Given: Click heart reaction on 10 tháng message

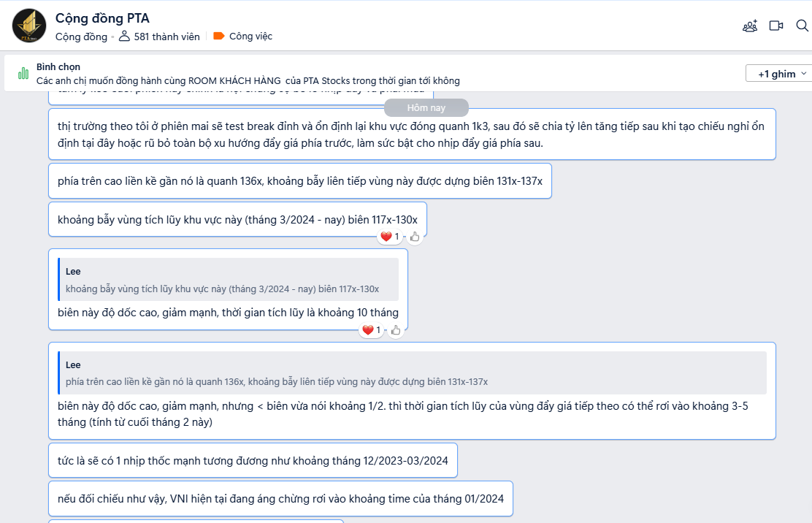Looking at the screenshot, I should (371, 330).
